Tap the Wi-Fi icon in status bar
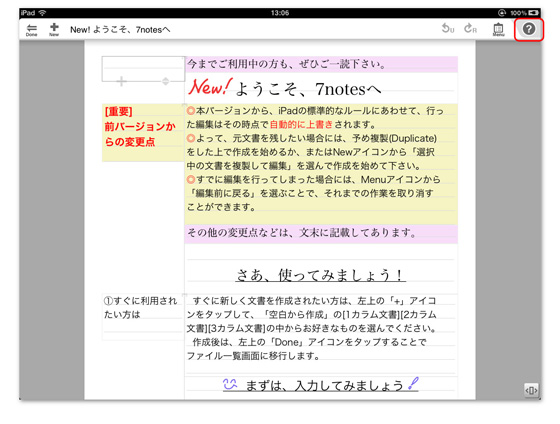Image resolution: width=560 pixels, height=424 pixels. point(42,13)
